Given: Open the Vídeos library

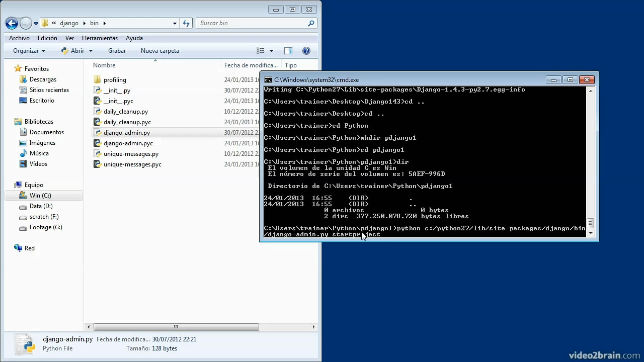Looking at the screenshot, I should point(38,164).
